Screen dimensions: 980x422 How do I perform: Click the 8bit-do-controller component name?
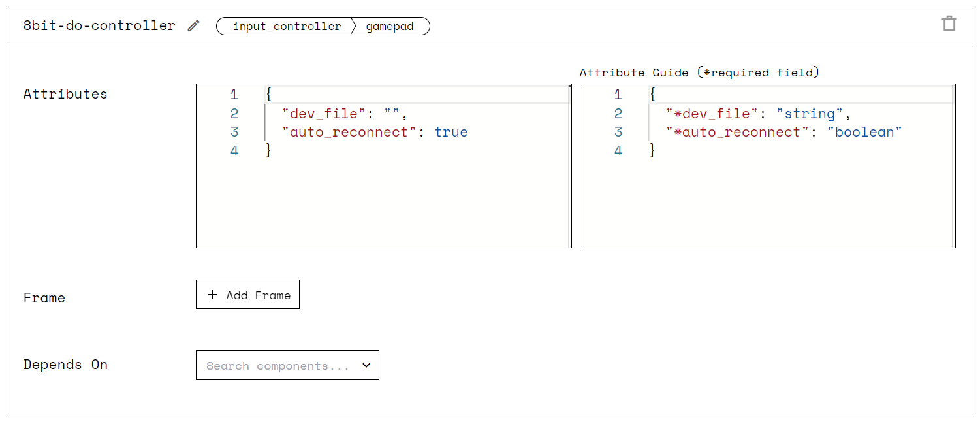pyautogui.click(x=99, y=25)
